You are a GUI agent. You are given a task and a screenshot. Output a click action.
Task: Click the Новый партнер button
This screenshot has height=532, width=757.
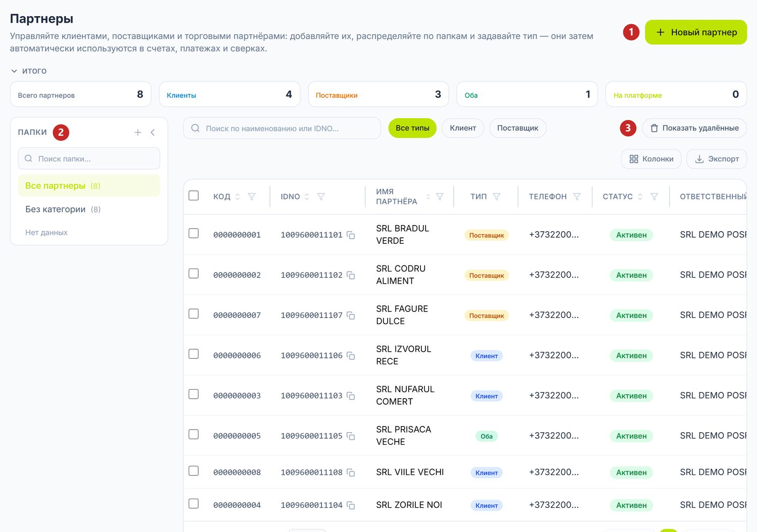(x=696, y=32)
